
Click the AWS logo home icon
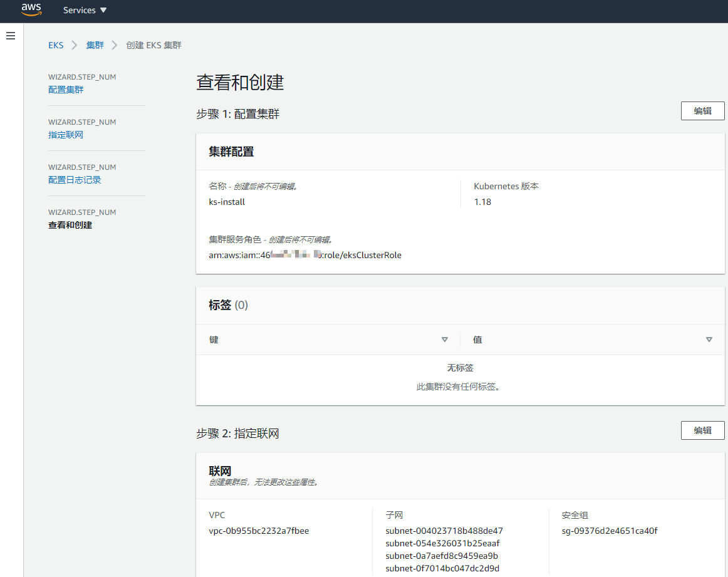[x=31, y=9]
